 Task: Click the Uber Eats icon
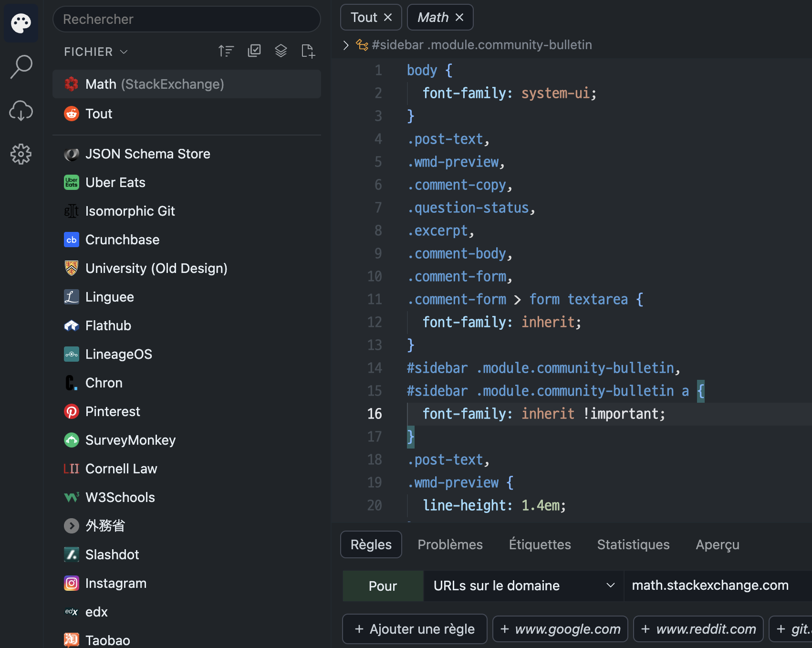pos(72,182)
